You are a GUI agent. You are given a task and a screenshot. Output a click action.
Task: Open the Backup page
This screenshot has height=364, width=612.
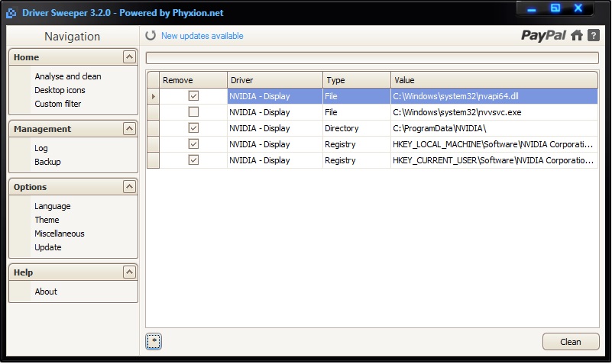click(x=47, y=162)
